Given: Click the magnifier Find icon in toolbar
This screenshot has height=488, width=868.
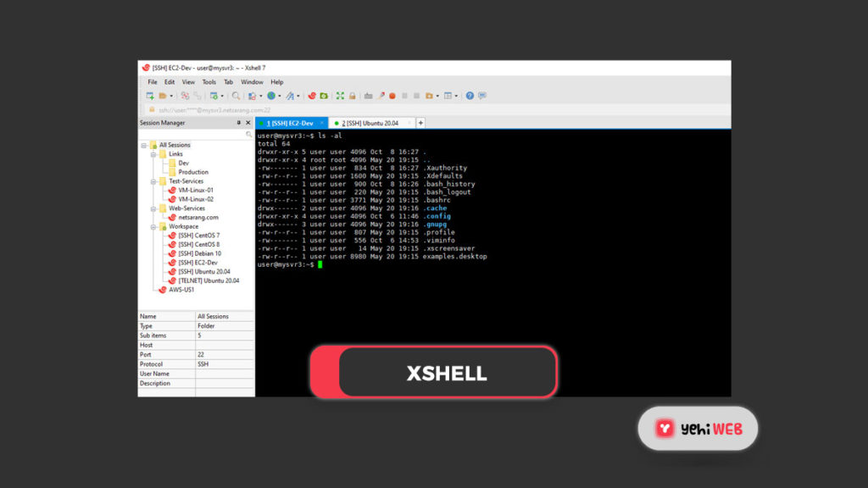Looking at the screenshot, I should tap(236, 96).
